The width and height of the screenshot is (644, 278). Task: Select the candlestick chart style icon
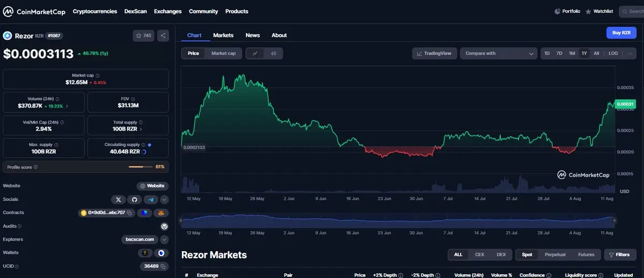click(274, 53)
